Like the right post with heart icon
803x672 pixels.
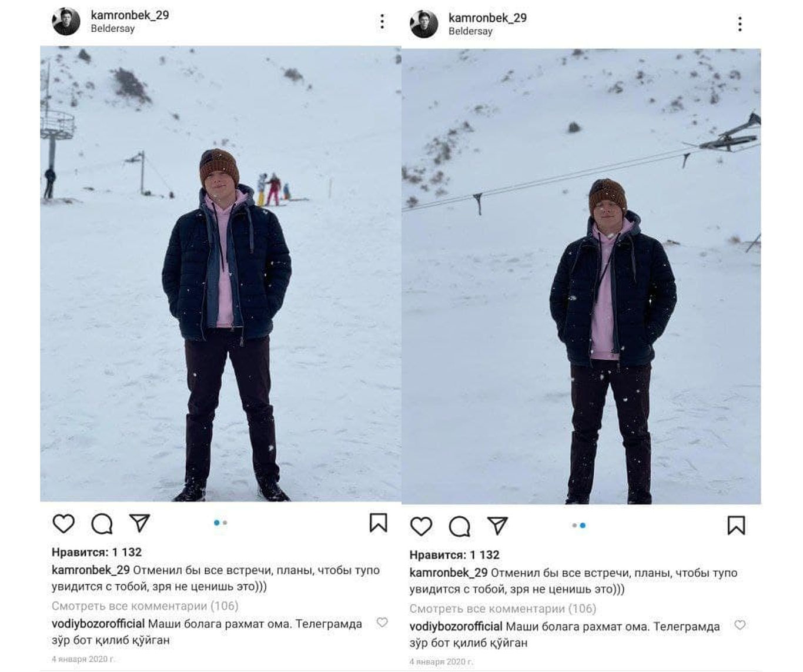(x=421, y=526)
